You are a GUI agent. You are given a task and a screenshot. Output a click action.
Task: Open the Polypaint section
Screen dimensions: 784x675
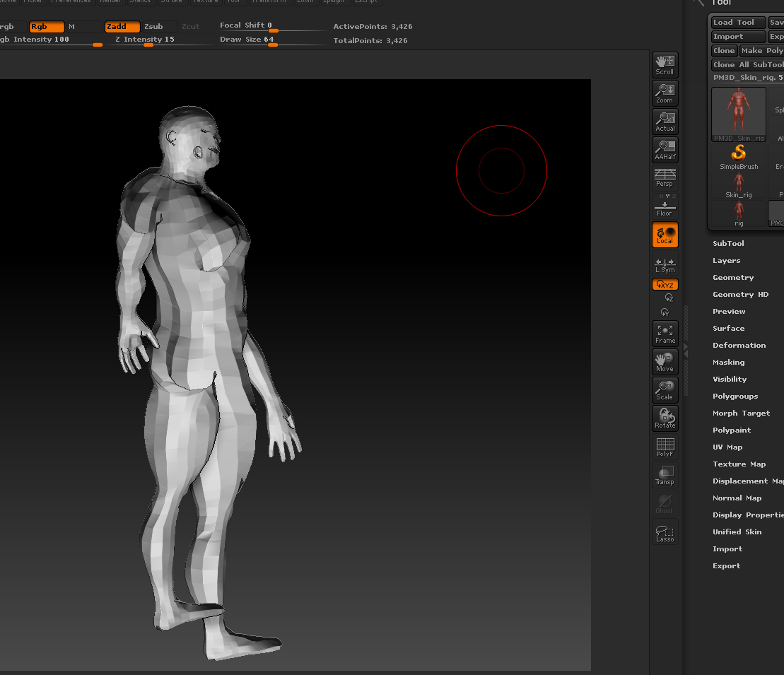[732, 430]
